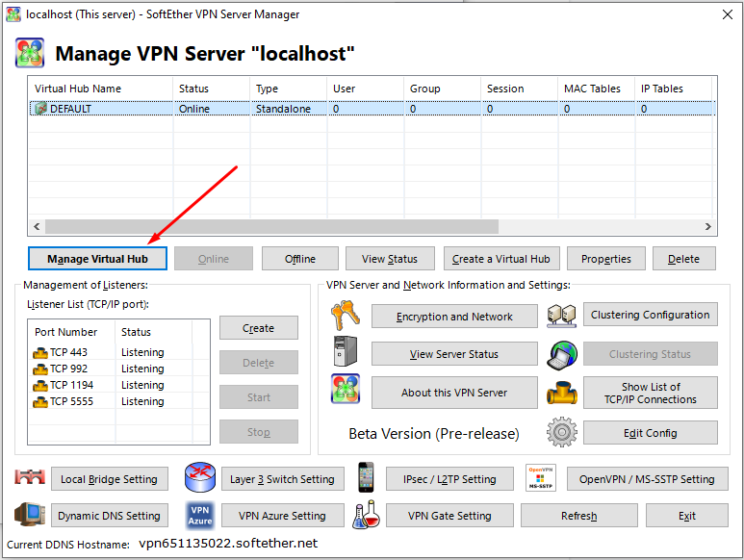Click Create a Virtual Hub
This screenshot has width=744, height=560.
click(501, 259)
